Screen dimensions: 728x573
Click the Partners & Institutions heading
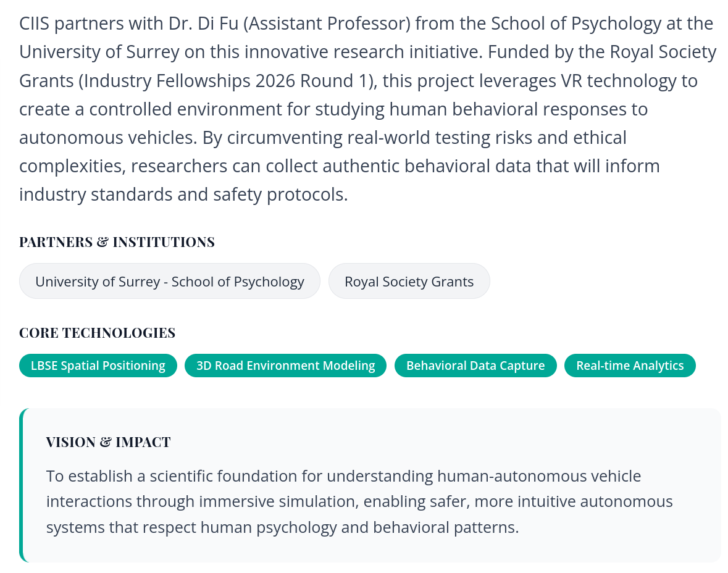click(117, 242)
